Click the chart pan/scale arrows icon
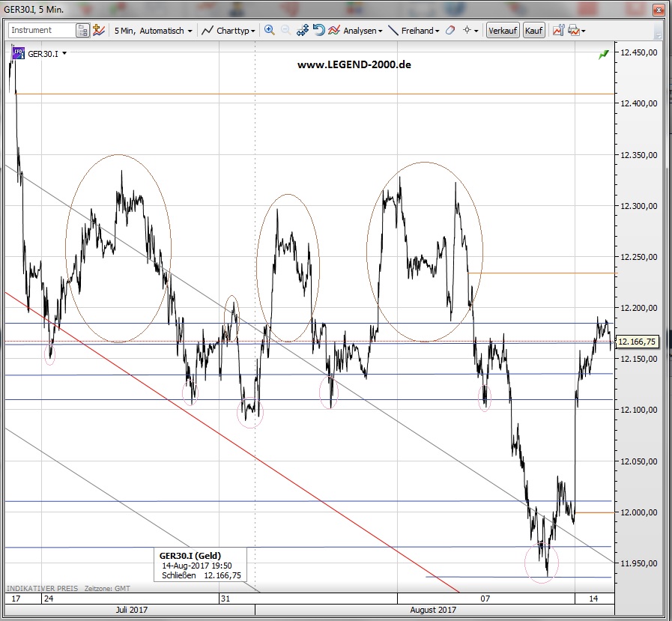The width and height of the screenshot is (672, 621). (303, 31)
